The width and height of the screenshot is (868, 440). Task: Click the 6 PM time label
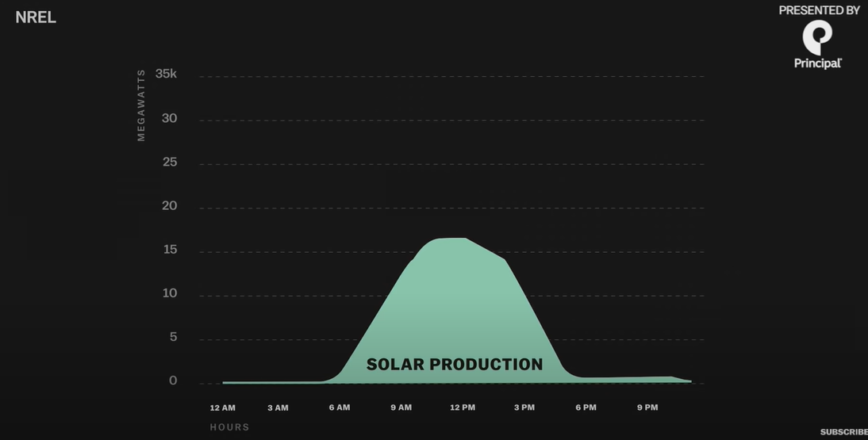(x=586, y=407)
